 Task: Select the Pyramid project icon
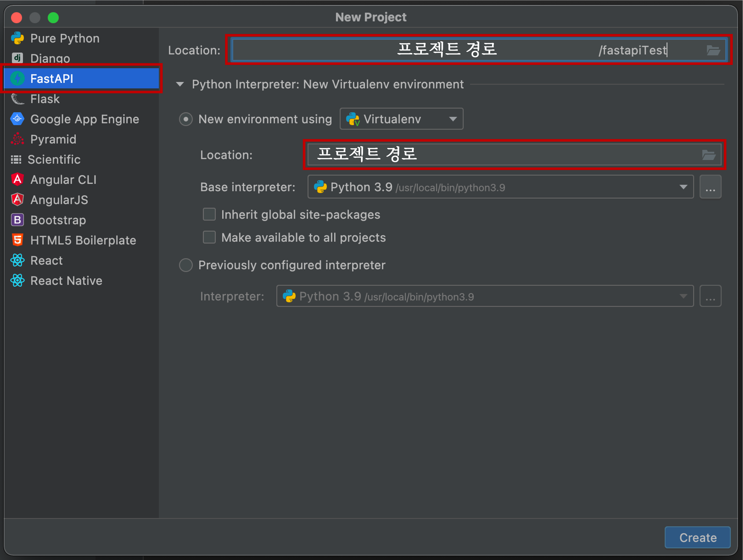(17, 139)
